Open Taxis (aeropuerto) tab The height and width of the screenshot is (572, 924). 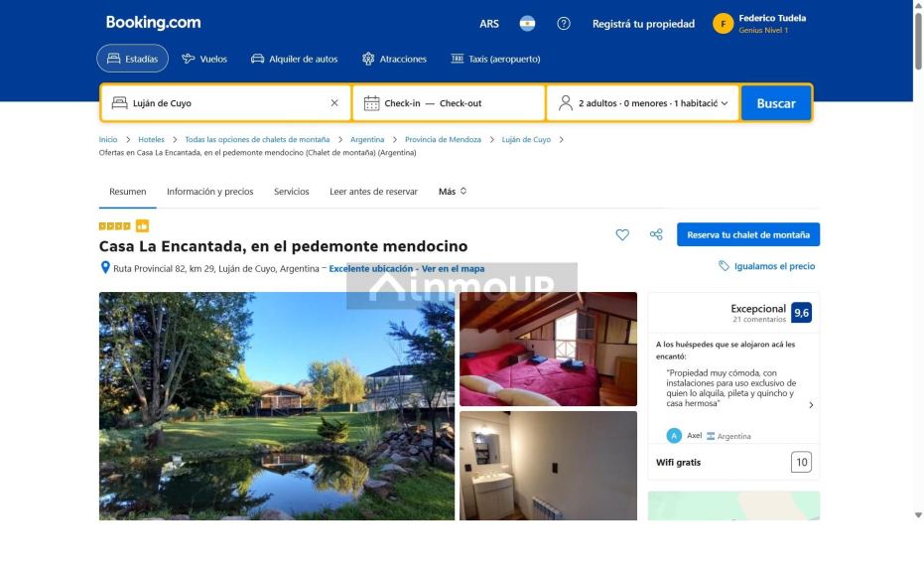[x=495, y=59]
